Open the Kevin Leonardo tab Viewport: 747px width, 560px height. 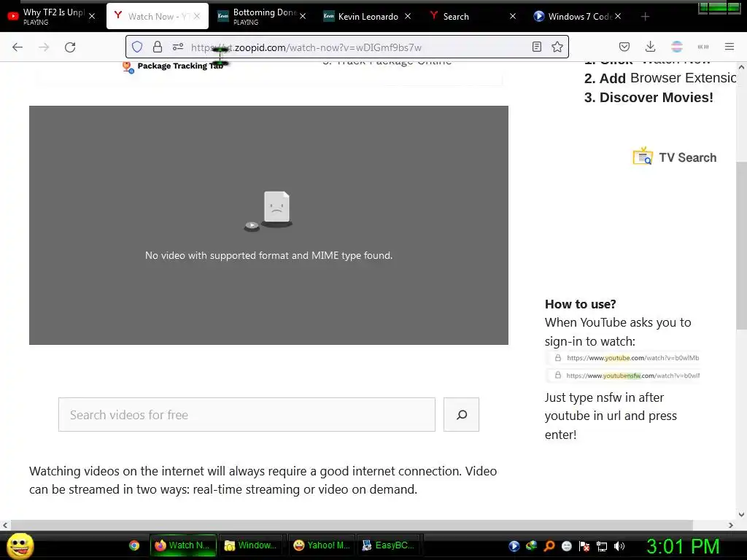[367, 16]
